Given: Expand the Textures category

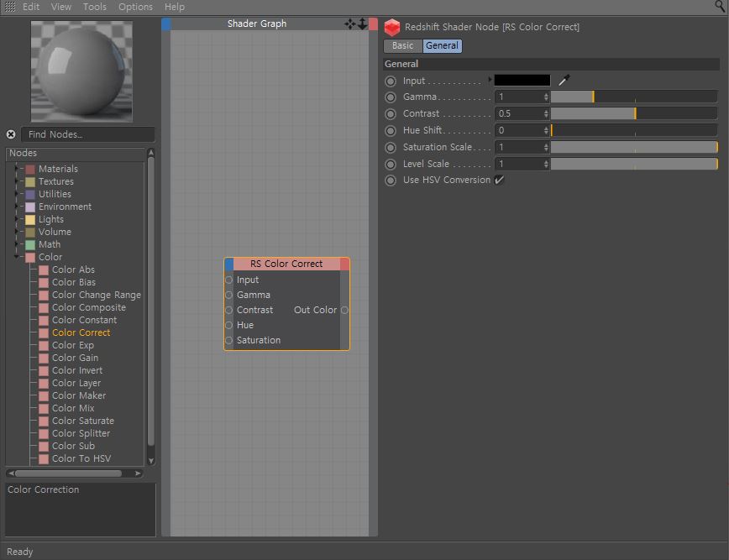Looking at the screenshot, I should point(17,181).
